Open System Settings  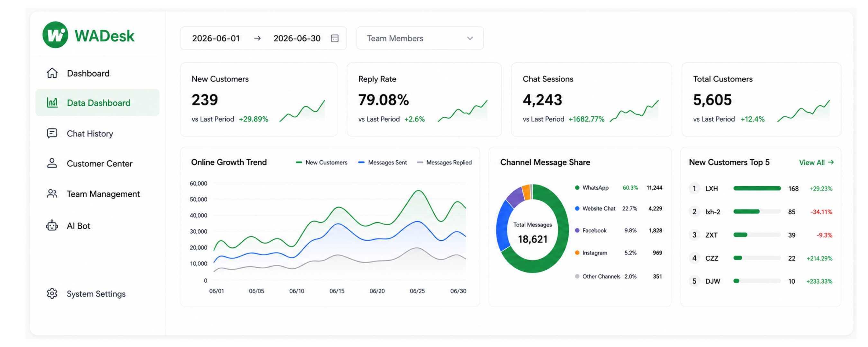click(x=97, y=294)
